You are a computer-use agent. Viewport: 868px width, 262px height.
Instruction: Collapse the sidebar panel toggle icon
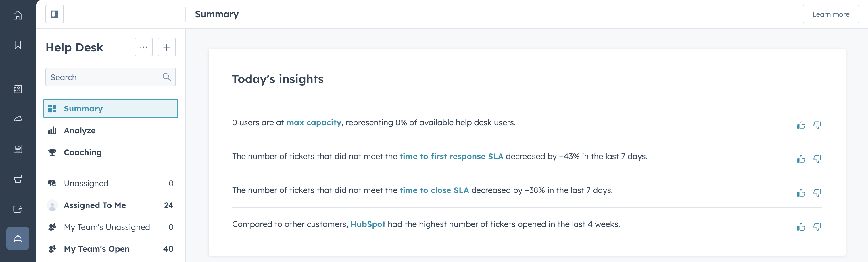(55, 14)
